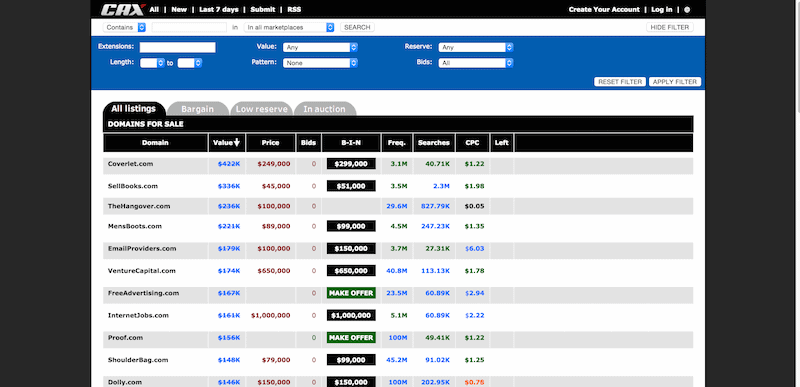Open the Length minimum dropdown

(x=152, y=63)
